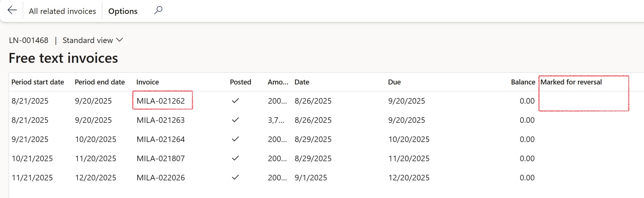Image resolution: width=644 pixels, height=198 pixels.
Task: Click the chevron next to Standard view
Action: pyautogui.click(x=119, y=40)
